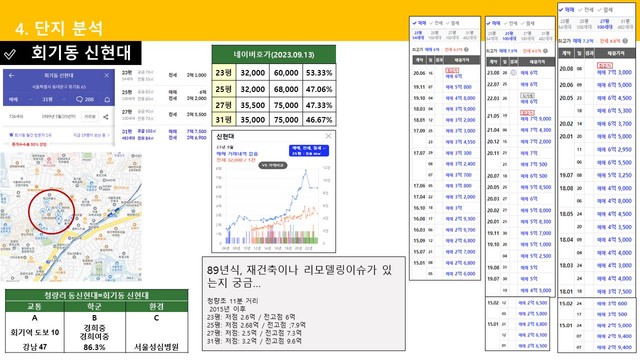The height and width of the screenshot is (360, 640).
Task: Click the 27평 전세 row in the listing summary
Action: (164, 115)
